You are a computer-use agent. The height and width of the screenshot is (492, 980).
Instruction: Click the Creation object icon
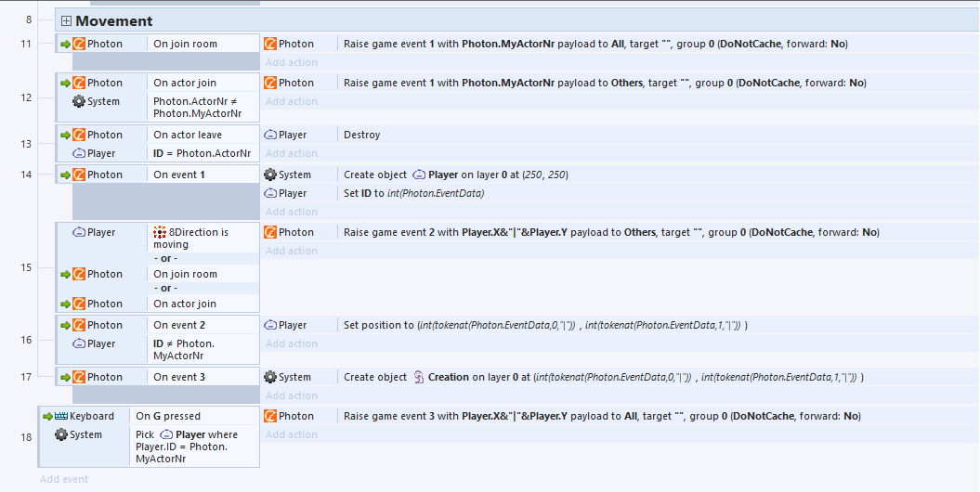coord(419,377)
